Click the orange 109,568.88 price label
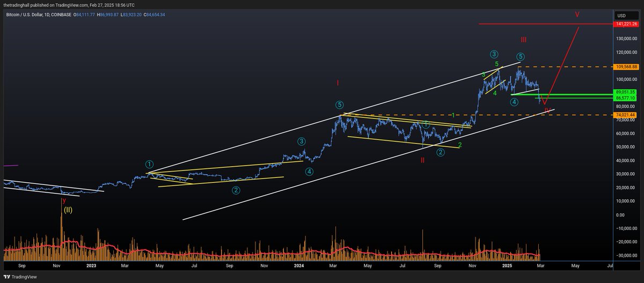This screenshot has width=644, height=283. [627, 67]
